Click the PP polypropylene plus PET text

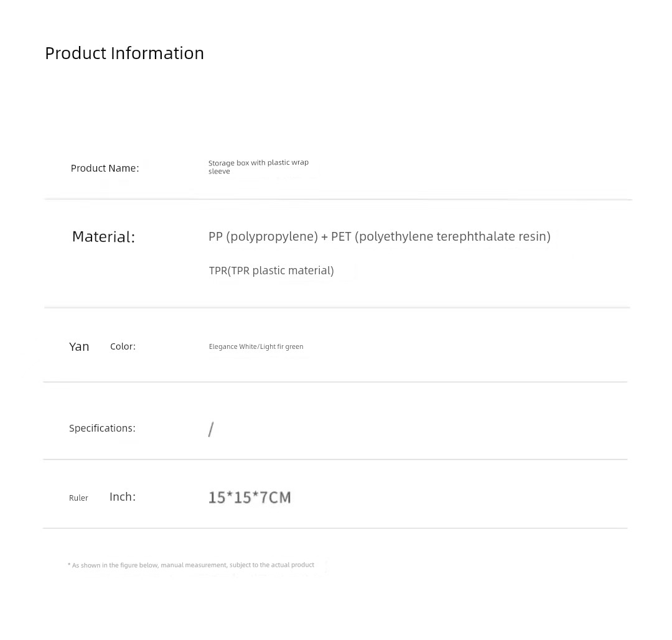click(379, 236)
